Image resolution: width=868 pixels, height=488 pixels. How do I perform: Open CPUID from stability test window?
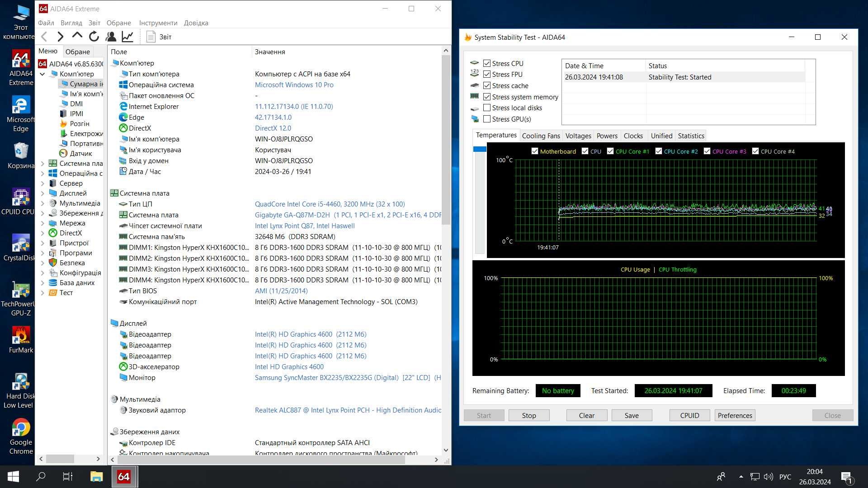coord(689,415)
